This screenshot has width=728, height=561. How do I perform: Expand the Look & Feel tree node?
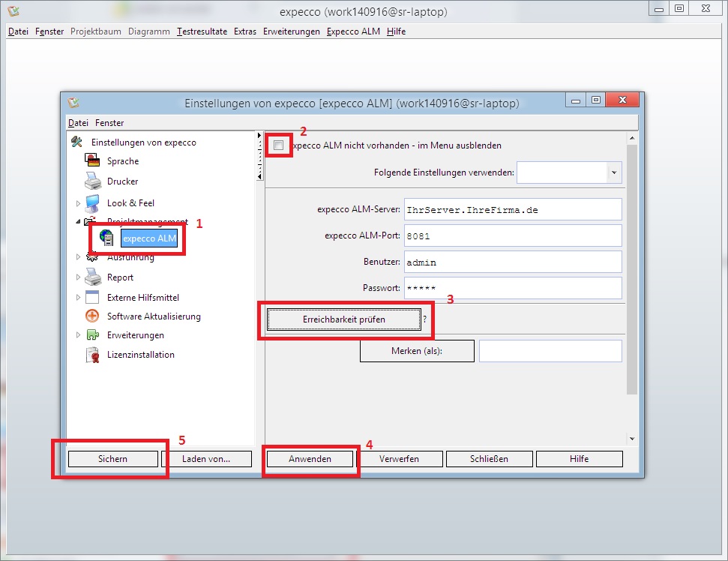(x=78, y=203)
